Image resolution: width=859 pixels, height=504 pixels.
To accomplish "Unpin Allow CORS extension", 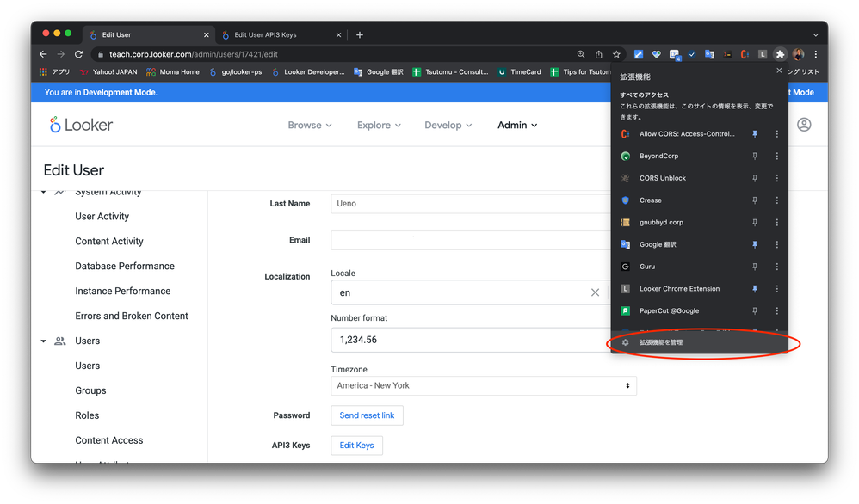I will (x=755, y=134).
